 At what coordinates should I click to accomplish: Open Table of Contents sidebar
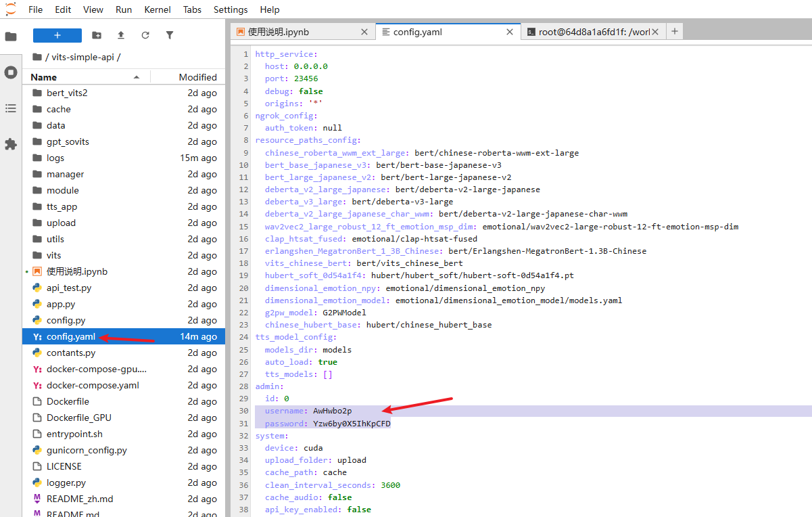coord(11,108)
